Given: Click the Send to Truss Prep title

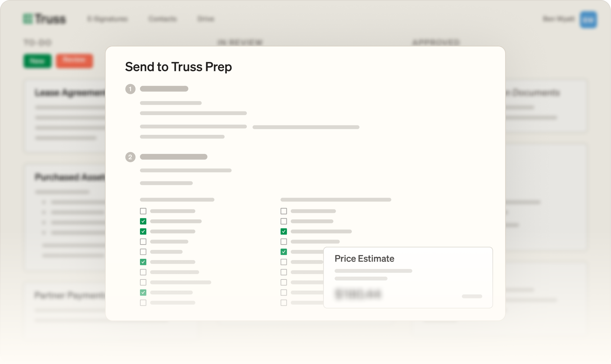Looking at the screenshot, I should (178, 67).
